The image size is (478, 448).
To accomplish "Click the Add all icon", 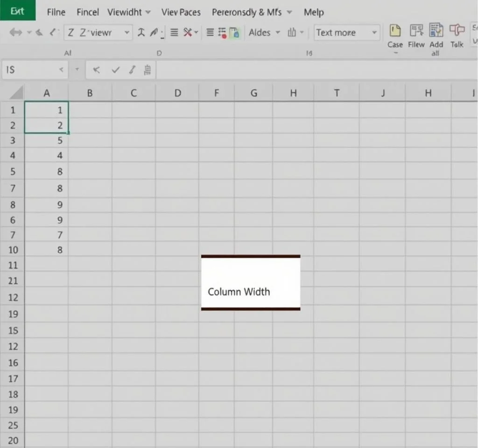I will pos(436,31).
